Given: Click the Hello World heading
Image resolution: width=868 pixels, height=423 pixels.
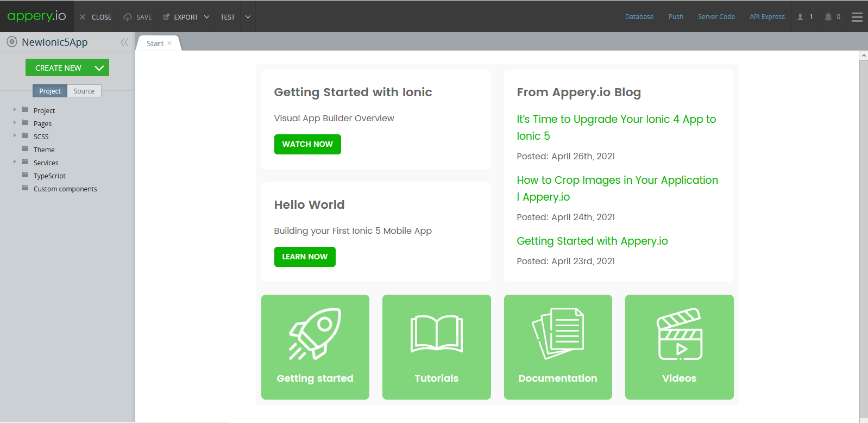Looking at the screenshot, I should tap(309, 204).
